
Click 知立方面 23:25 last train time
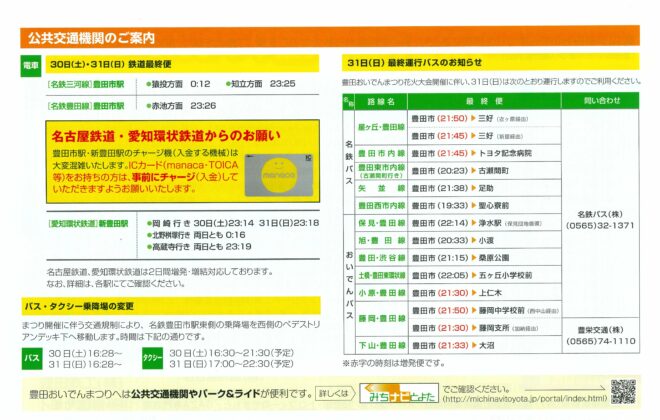[261, 84]
